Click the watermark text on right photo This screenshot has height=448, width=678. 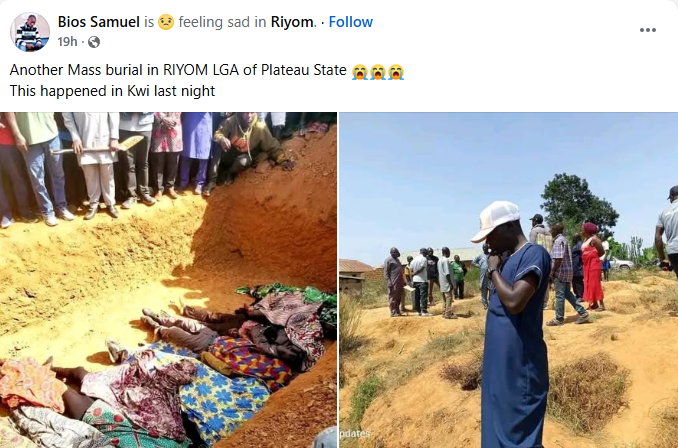[355, 433]
